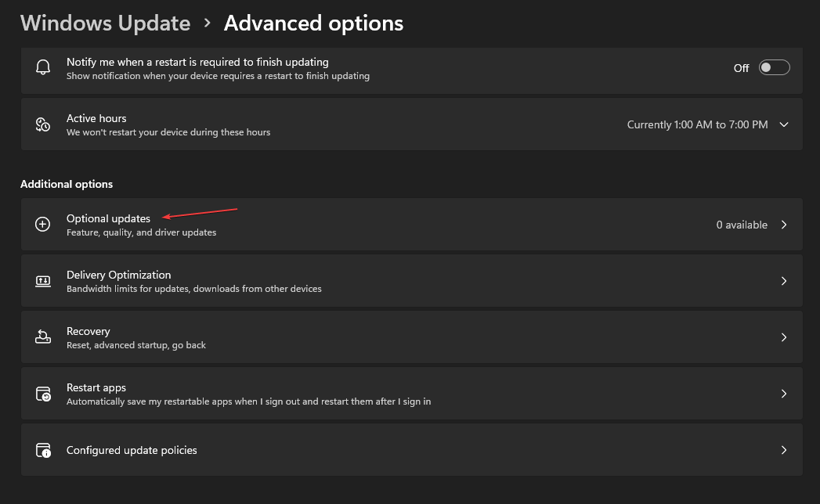
Task: Click the bell icon beside restart notification
Action: click(43, 68)
